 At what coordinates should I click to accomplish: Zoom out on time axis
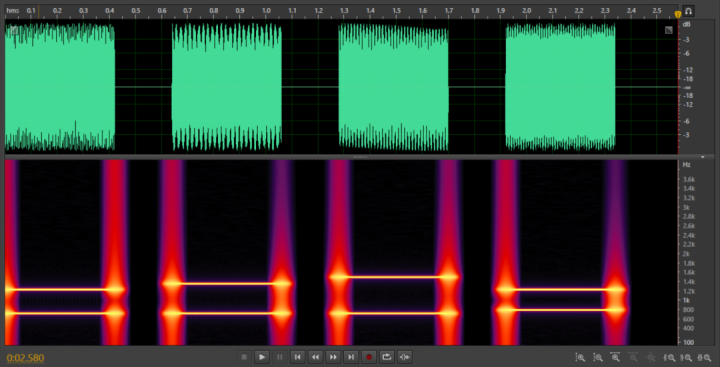point(633,357)
